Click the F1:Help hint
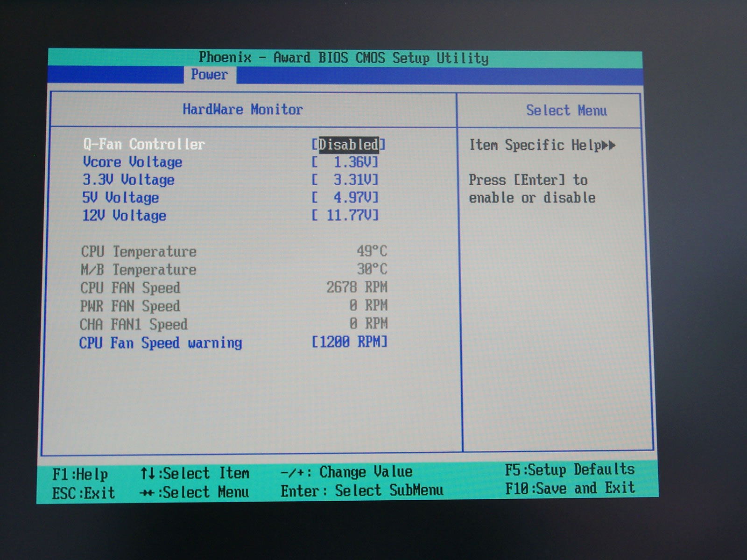Image resolution: width=747 pixels, height=560 pixels. coord(80,475)
